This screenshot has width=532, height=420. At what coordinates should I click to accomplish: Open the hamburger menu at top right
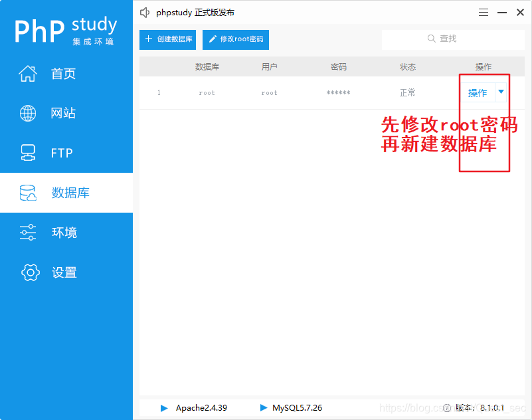pos(483,12)
